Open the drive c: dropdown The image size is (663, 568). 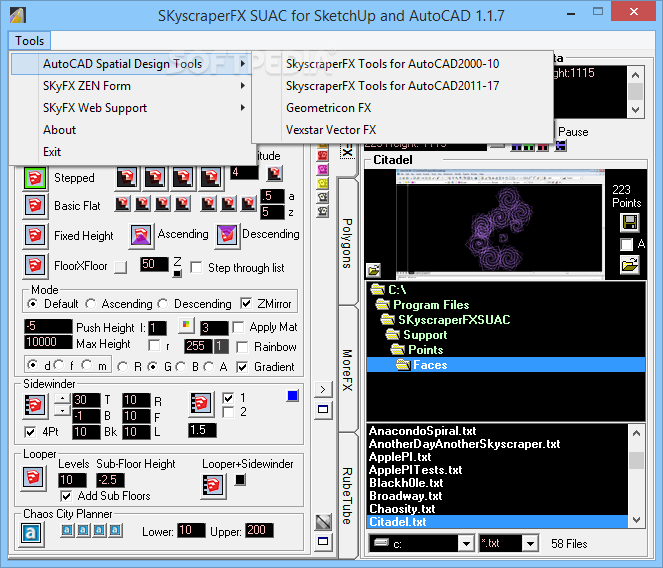[x=466, y=543]
